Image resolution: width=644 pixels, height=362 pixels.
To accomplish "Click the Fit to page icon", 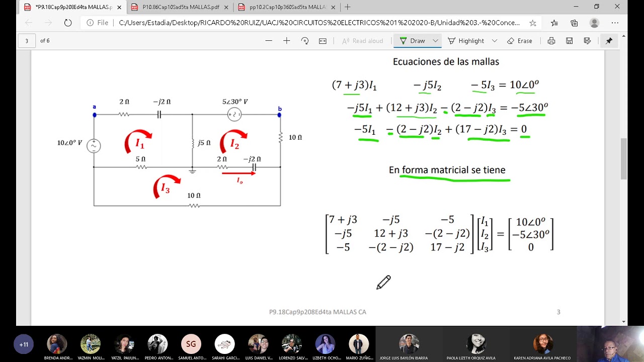I will (x=323, y=41).
